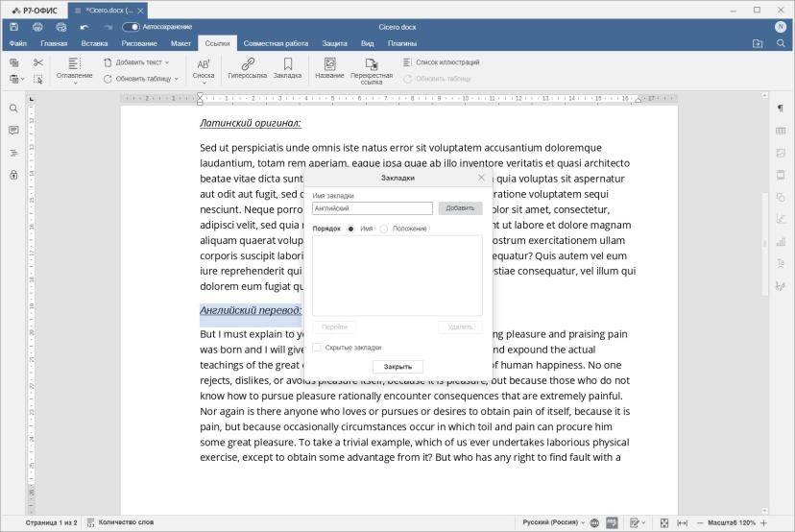The width and height of the screenshot is (795, 532).
Task: Click Количество слов in status bar
Action: pos(120,522)
